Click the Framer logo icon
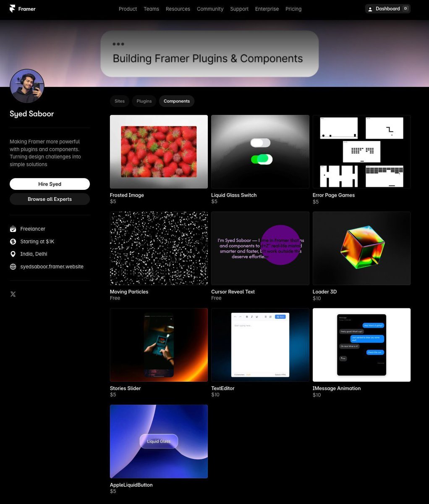Image resolution: width=429 pixels, height=504 pixels. click(13, 9)
